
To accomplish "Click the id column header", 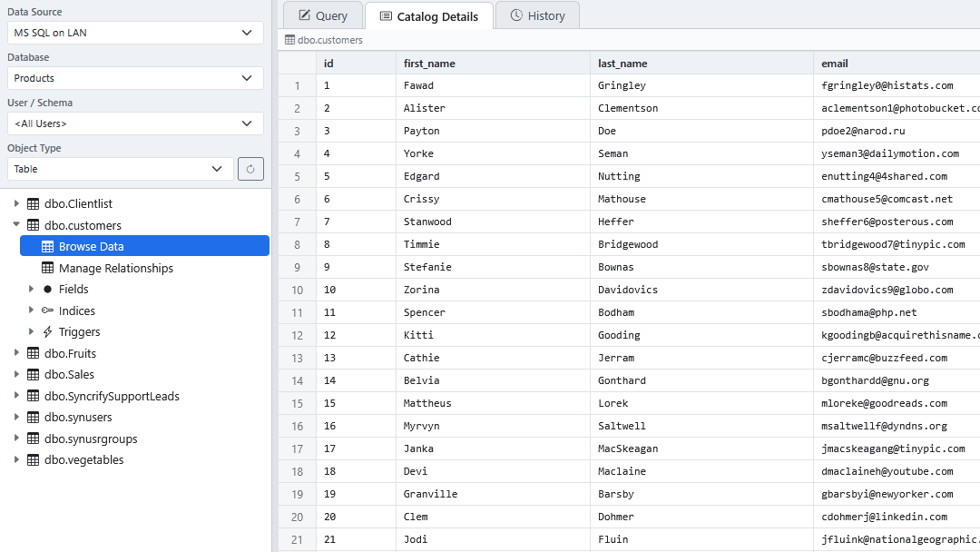I will coord(356,64).
